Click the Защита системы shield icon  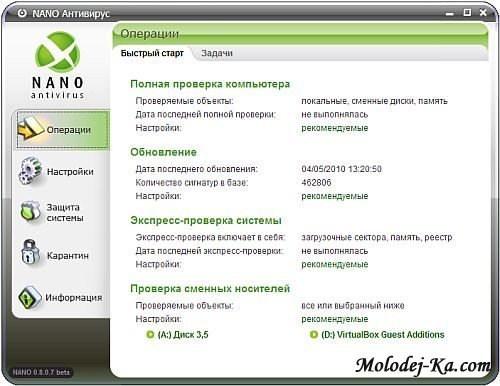tap(30, 212)
